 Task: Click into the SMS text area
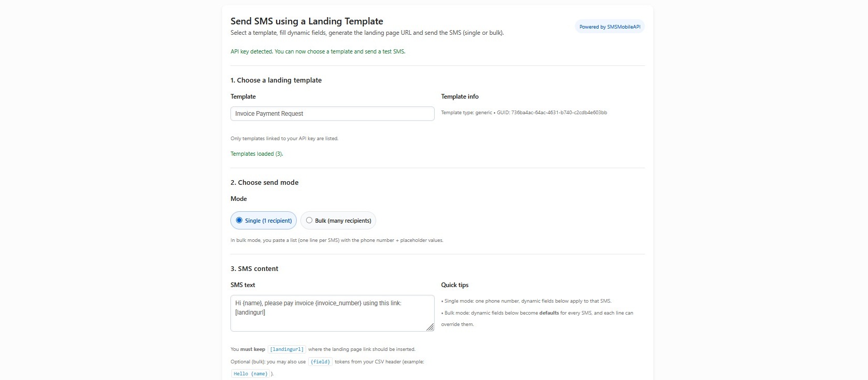pyautogui.click(x=332, y=313)
